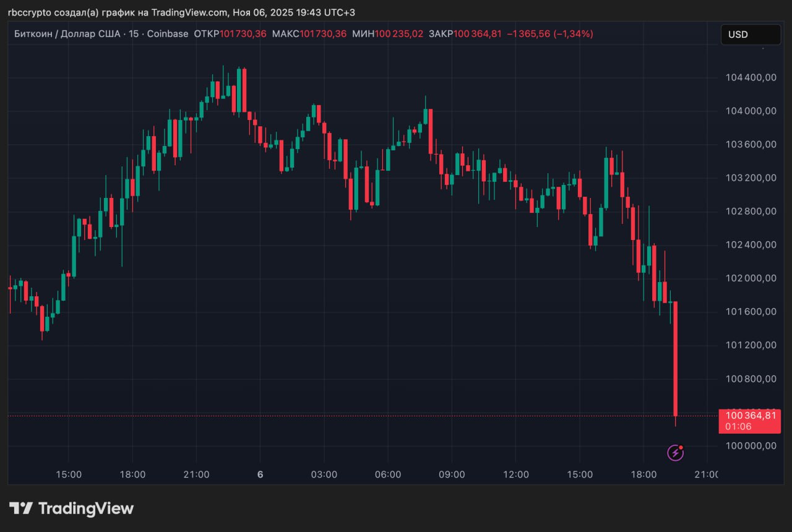
Task: Click the last large red candle
Action: click(x=676, y=359)
